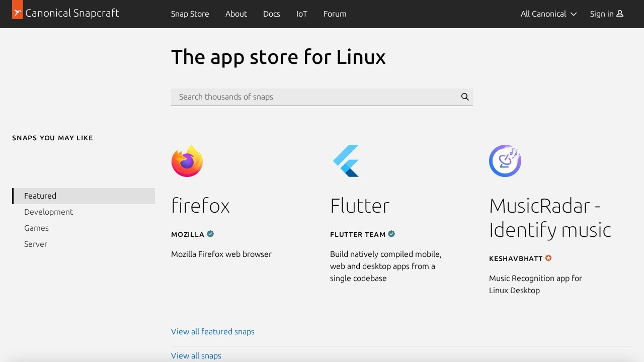Select the Featured category
The height and width of the screenshot is (362, 644).
(x=84, y=196)
